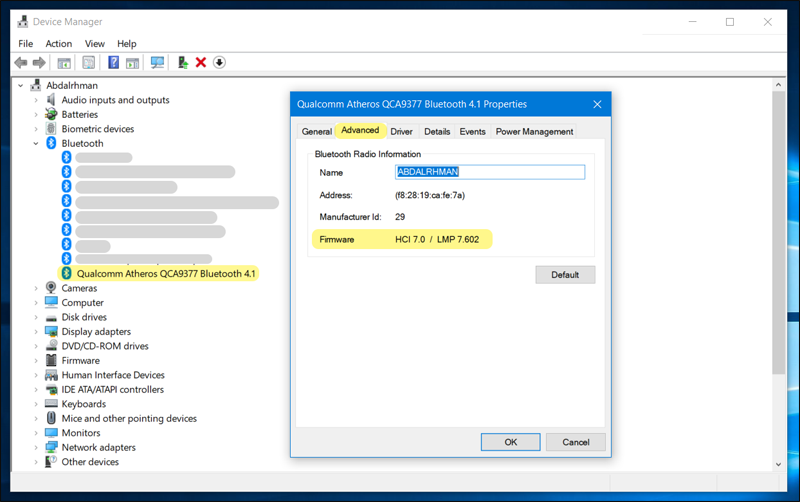Expand the Display adapters chevron
The height and width of the screenshot is (502, 800).
click(x=36, y=332)
